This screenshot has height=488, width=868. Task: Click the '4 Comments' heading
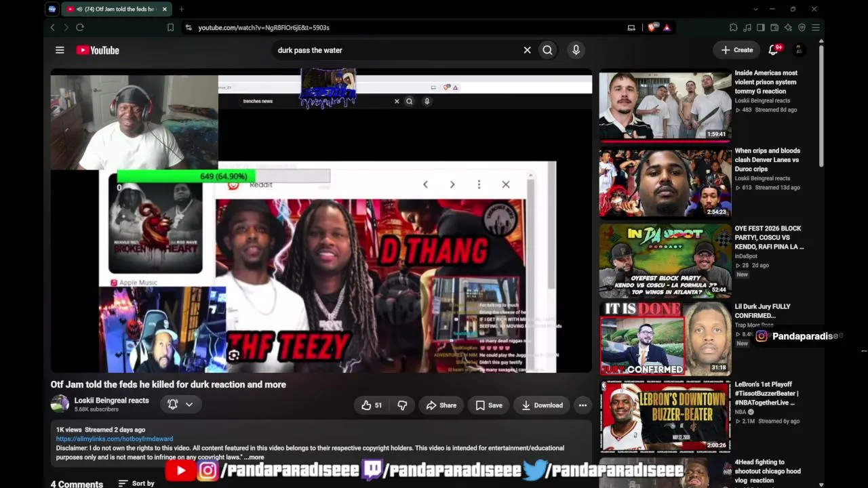point(77,483)
